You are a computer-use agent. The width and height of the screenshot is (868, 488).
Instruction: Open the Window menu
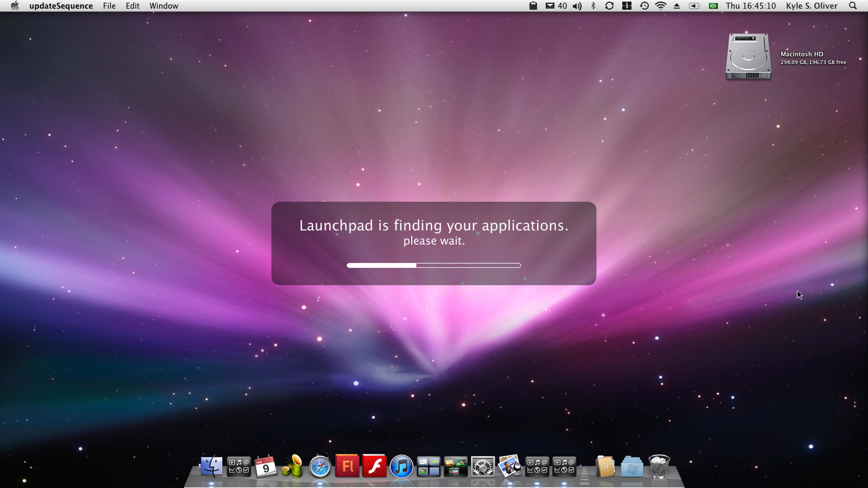click(164, 6)
